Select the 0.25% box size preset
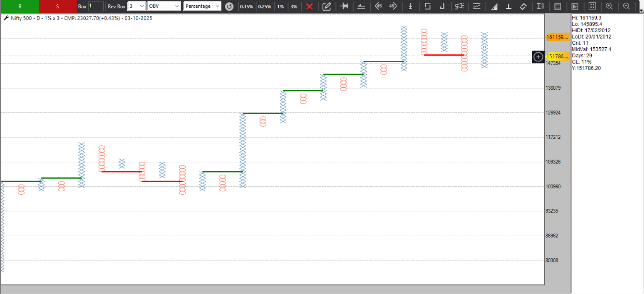This screenshot has width=644, height=294. click(x=265, y=6)
